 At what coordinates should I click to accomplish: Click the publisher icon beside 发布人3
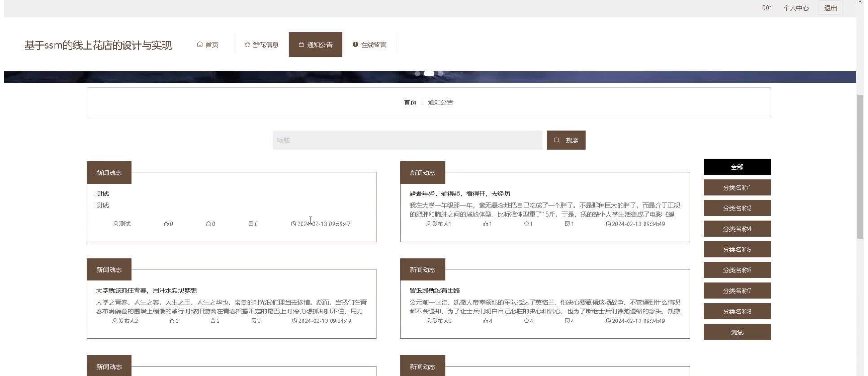[x=428, y=321]
